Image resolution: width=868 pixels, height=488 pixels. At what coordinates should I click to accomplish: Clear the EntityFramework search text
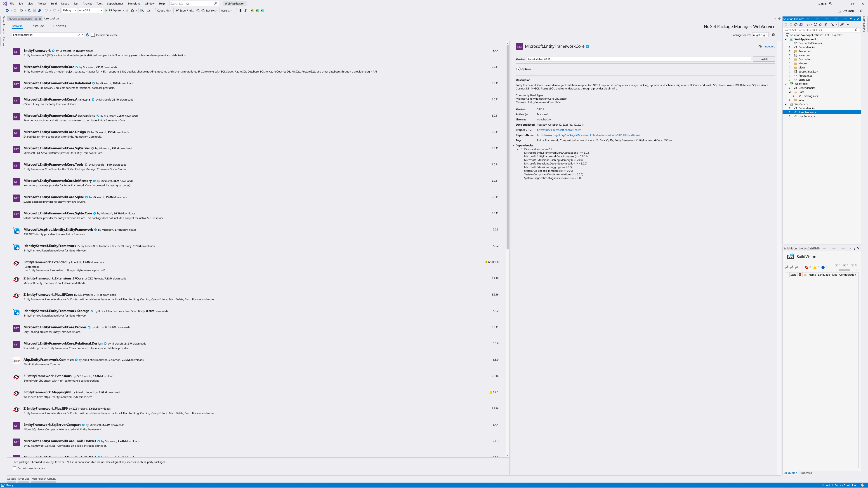(80, 35)
